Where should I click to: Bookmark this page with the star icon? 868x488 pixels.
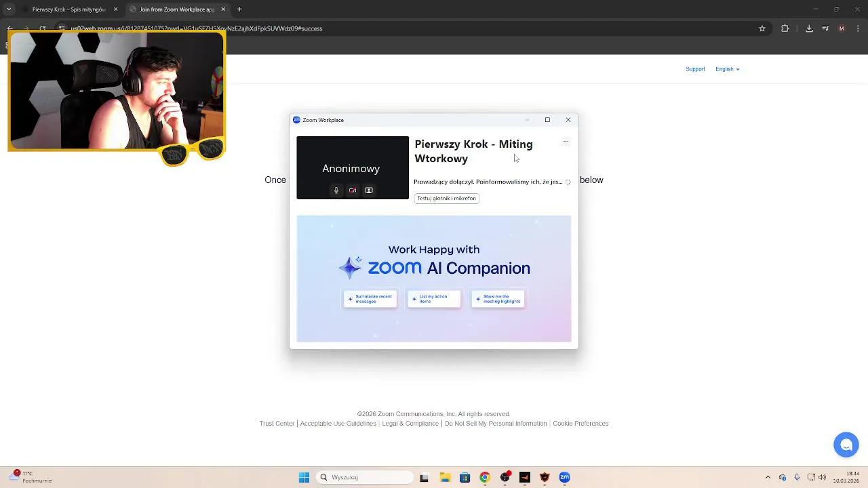tap(762, 28)
